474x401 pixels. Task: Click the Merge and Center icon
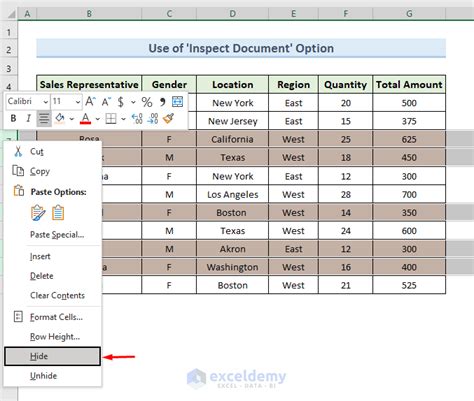click(x=177, y=101)
